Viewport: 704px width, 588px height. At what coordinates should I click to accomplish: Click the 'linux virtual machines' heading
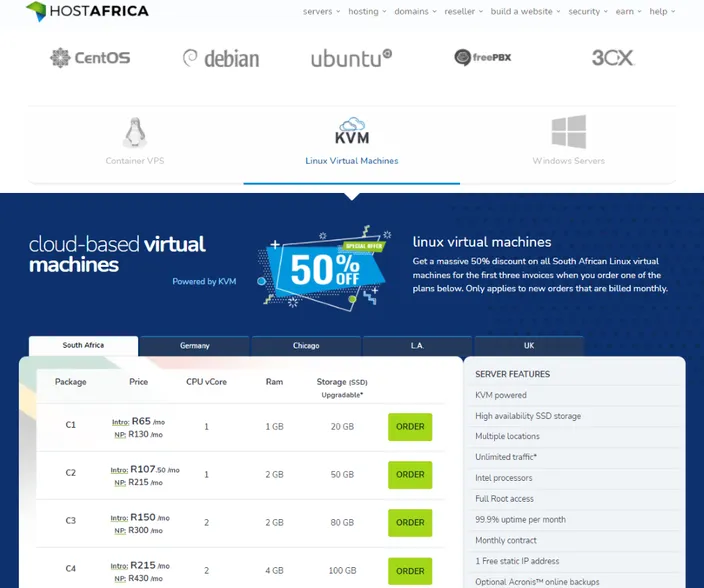(482, 242)
